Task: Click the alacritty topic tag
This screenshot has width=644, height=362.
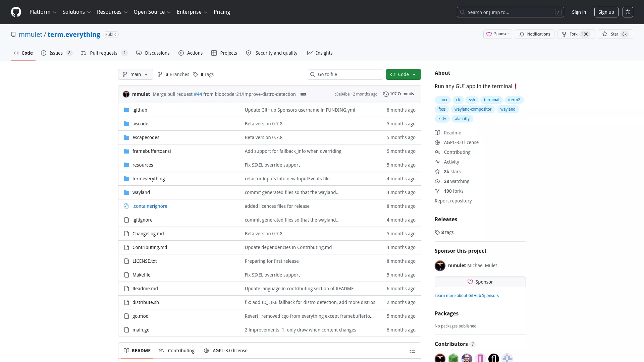Action: [x=462, y=119]
